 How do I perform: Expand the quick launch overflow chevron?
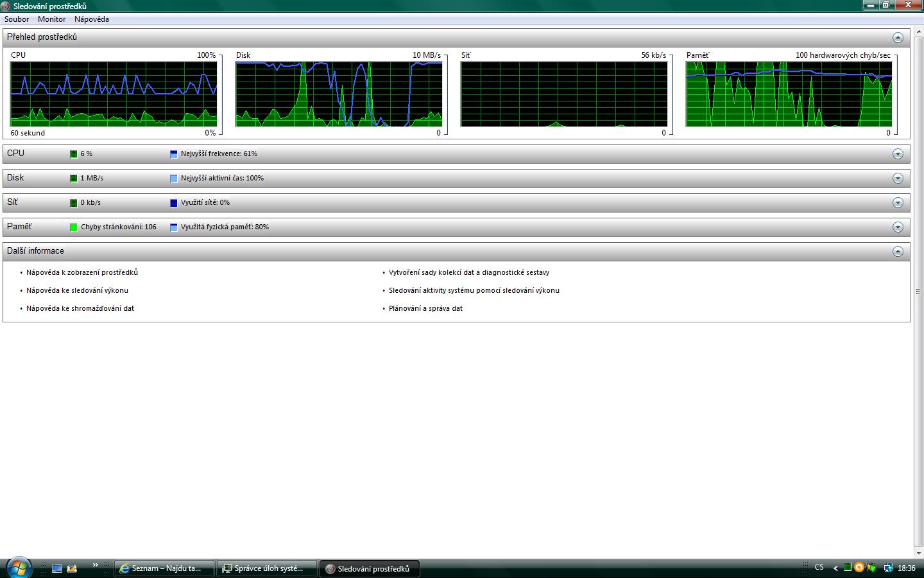96,565
